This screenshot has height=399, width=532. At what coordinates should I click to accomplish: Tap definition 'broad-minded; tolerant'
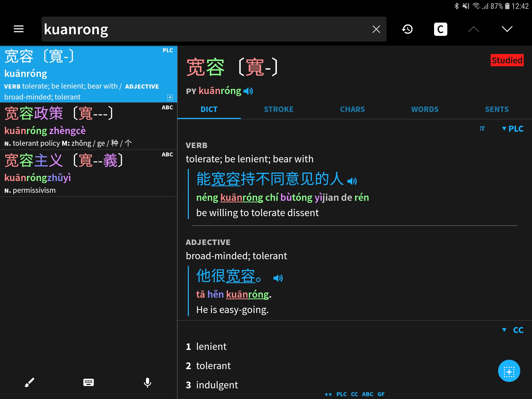(236, 256)
